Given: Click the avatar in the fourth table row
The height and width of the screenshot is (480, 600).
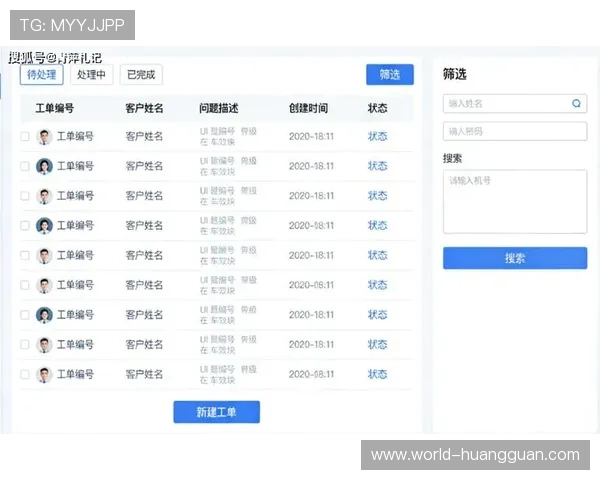Looking at the screenshot, I should click(44, 225).
